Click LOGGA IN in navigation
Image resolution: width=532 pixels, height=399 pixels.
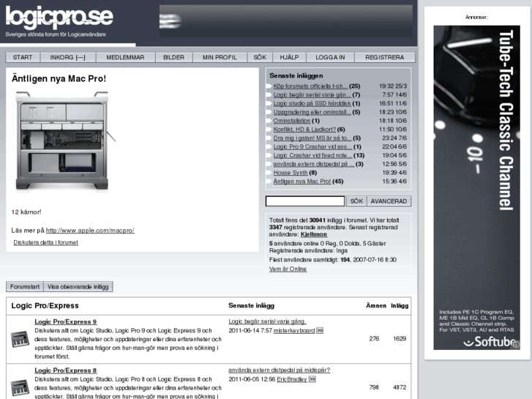330,57
